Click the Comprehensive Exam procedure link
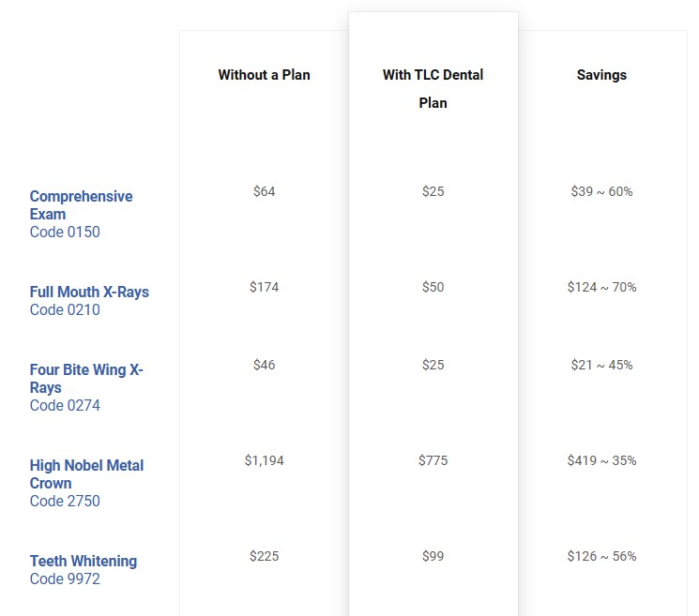The height and width of the screenshot is (616, 699). click(x=81, y=204)
